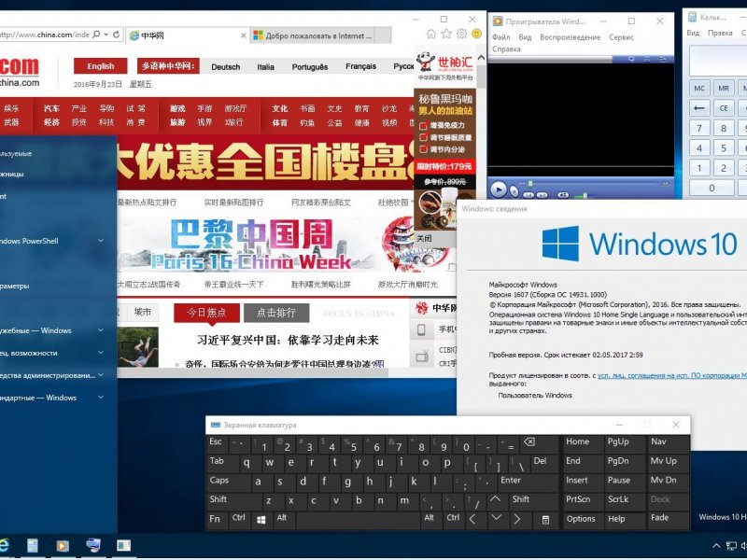
Task: Click the smiley feedback icon in IE
Action: [x=476, y=34]
